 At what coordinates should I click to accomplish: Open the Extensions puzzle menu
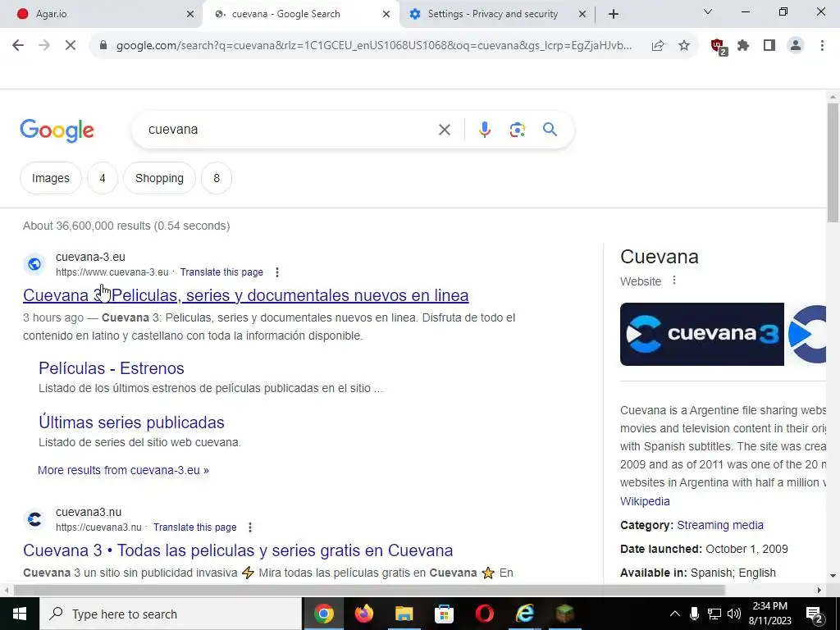click(743, 46)
